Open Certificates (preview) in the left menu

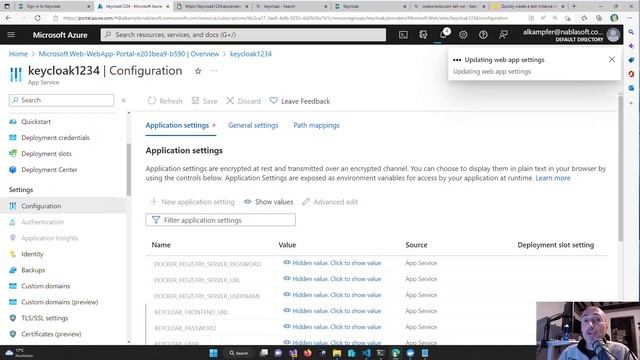[51, 333]
